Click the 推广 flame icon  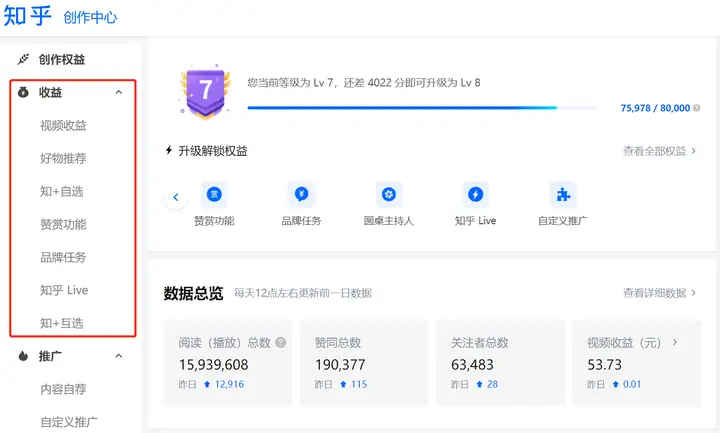coord(23,356)
